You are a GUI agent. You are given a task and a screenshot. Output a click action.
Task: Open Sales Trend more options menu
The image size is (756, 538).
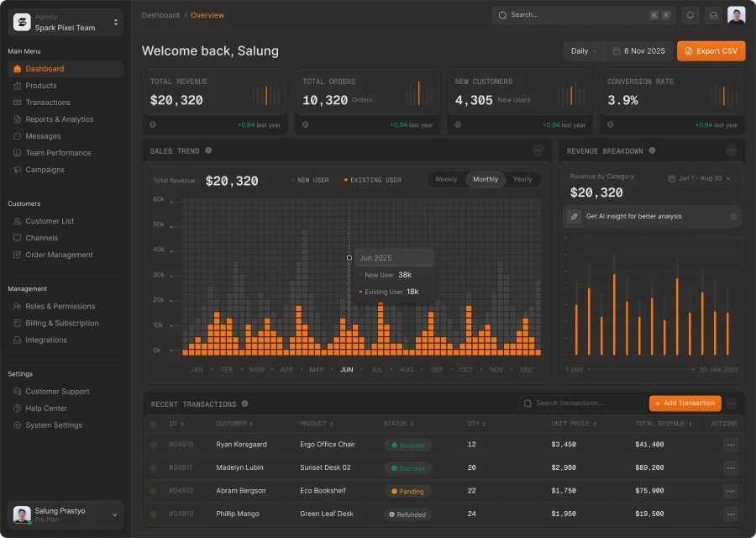click(538, 150)
